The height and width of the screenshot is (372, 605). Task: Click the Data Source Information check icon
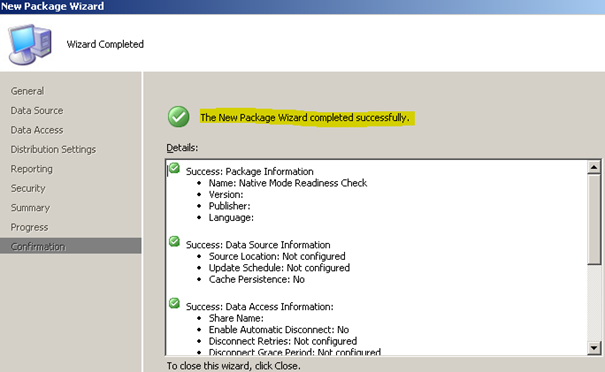(174, 242)
